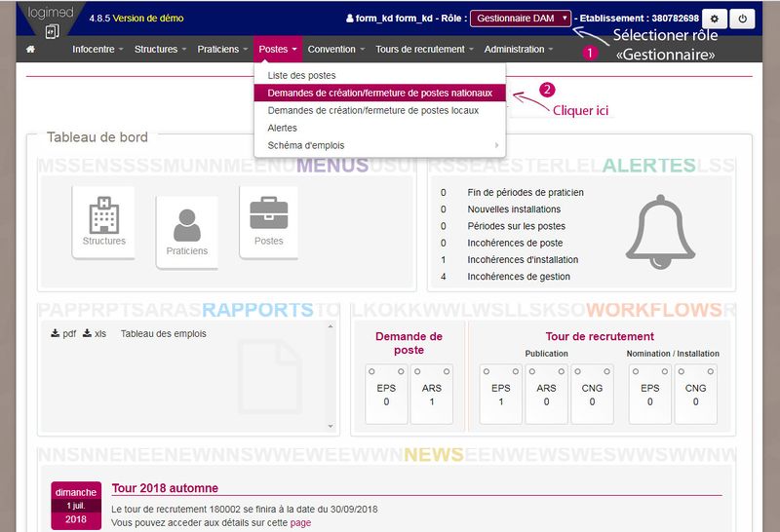
Task: Click the Tour de recrutement heading
Action: (x=600, y=336)
